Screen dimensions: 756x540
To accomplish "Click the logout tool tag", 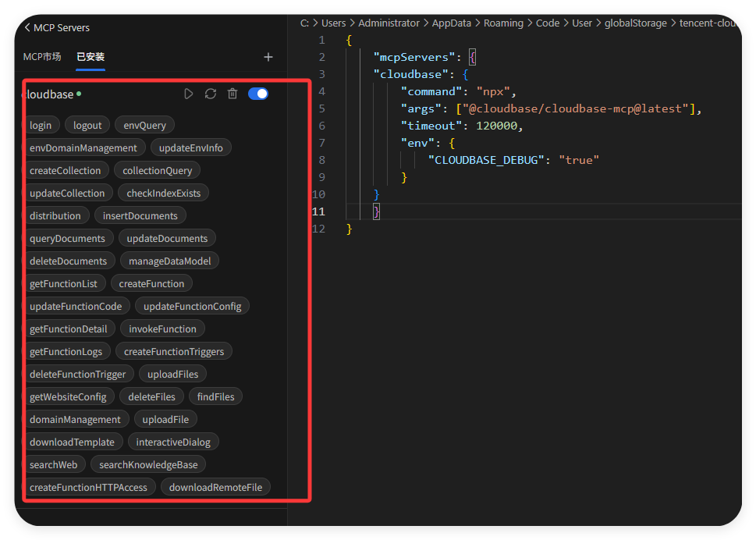I will coord(87,126).
